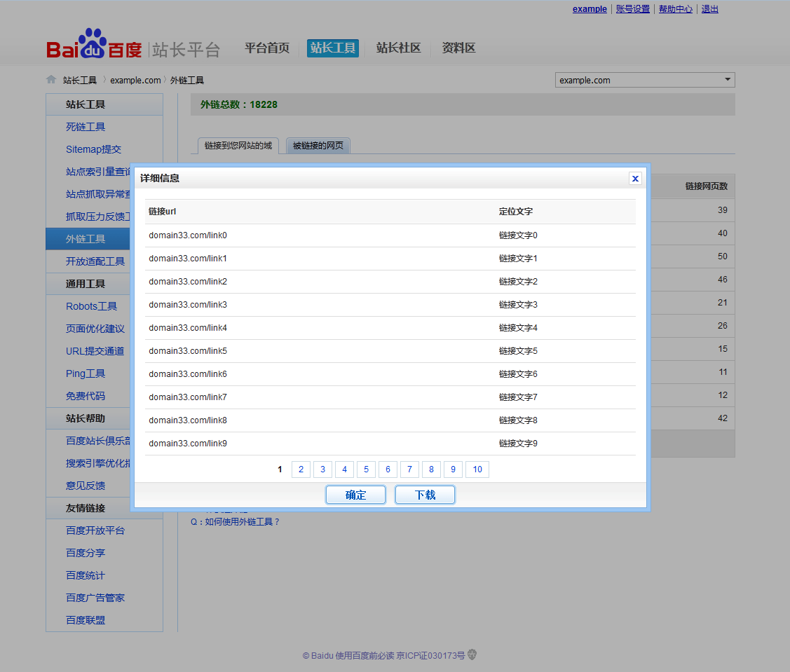Screen dimensions: 790x672
Task: Click the home icon in breadcrumb
Action: (51, 80)
